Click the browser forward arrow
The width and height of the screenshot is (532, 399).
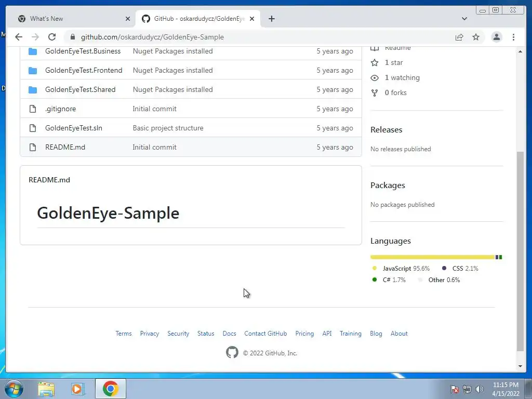[35, 37]
